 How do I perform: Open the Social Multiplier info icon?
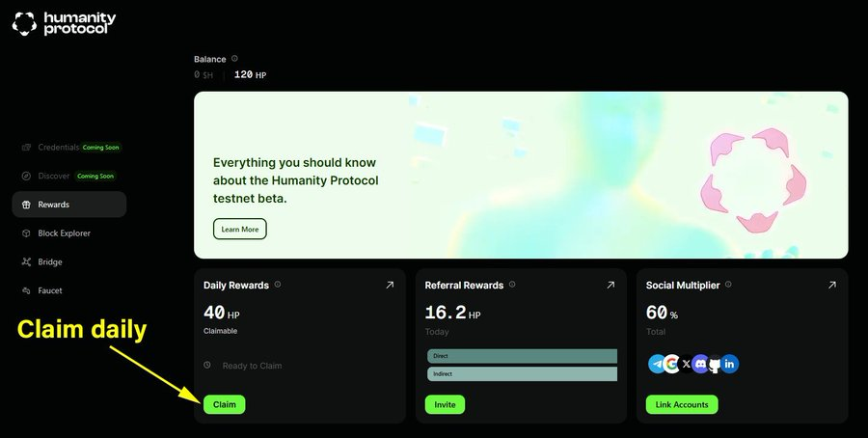pos(728,284)
